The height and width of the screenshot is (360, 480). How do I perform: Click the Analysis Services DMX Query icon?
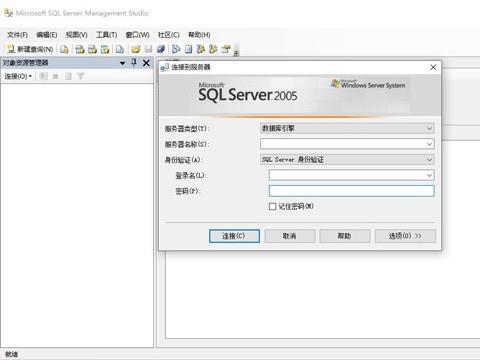92,49
